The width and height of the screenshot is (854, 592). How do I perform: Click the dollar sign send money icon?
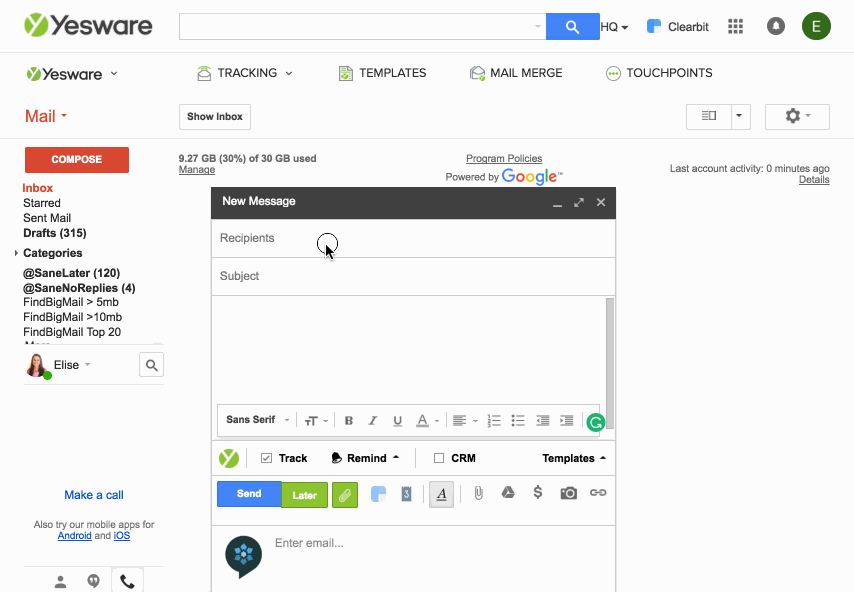(x=538, y=493)
